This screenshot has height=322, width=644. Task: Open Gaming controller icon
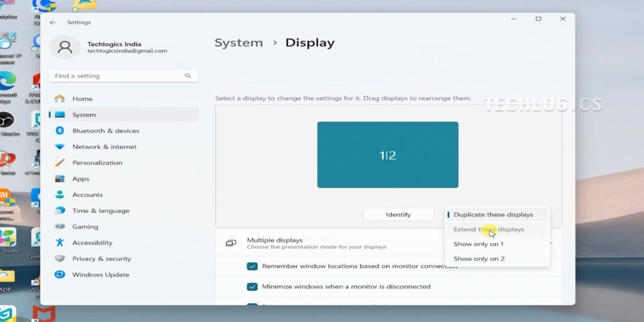coord(60,226)
